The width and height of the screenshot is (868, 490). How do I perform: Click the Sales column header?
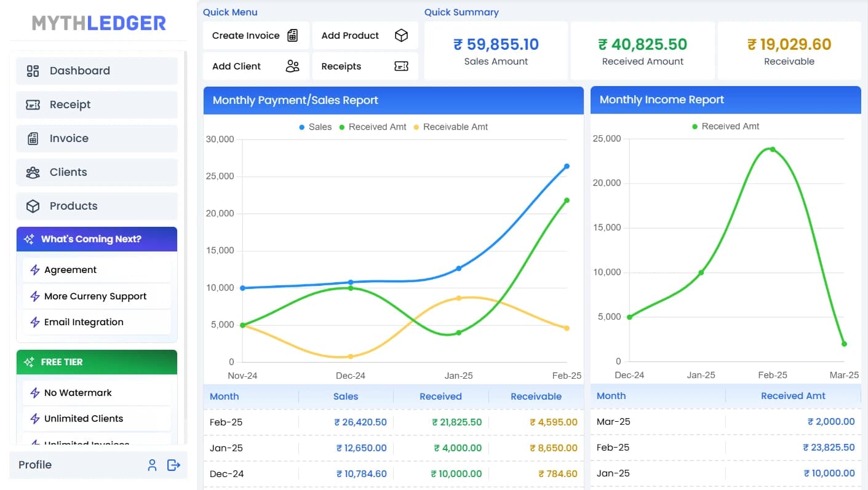point(346,397)
